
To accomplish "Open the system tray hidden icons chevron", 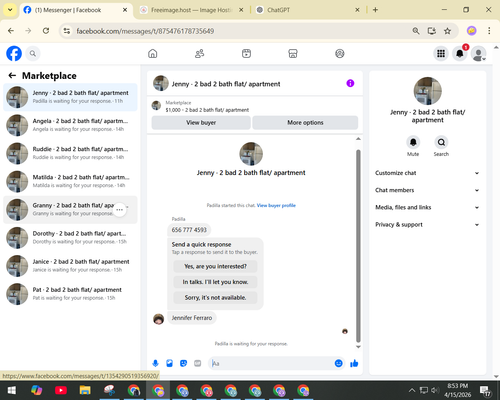I will 412,390.
